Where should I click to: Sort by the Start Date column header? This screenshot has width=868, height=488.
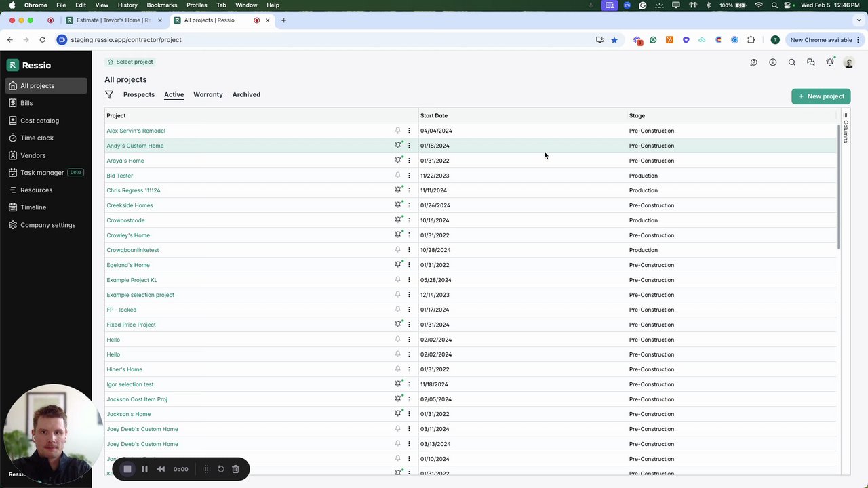(x=434, y=116)
